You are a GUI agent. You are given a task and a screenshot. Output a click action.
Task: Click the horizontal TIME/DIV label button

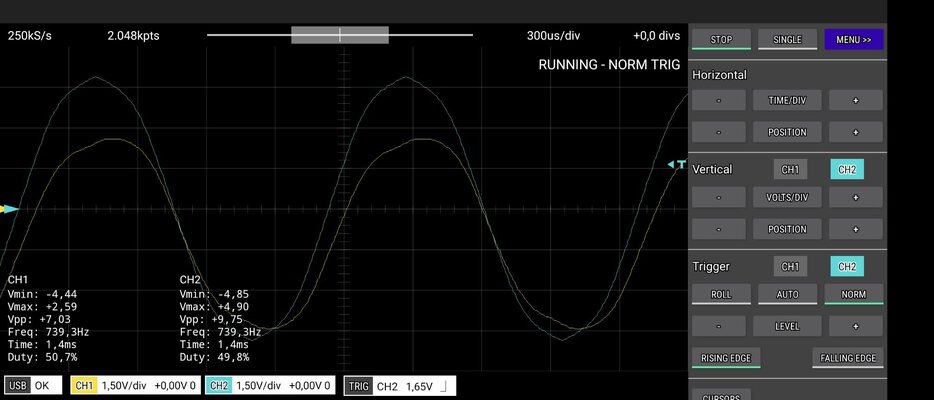pos(787,100)
